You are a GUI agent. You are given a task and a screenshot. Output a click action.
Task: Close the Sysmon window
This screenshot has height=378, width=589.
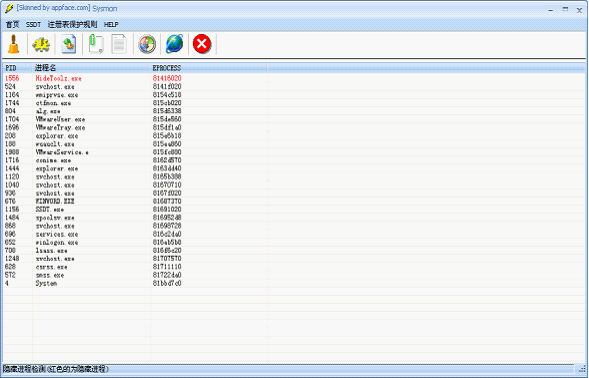tap(579, 10)
